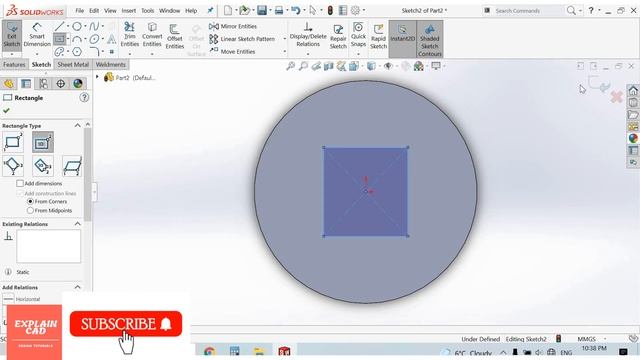Screen dimensions: 640x360
Task: Open Rectangle help question mark
Action: (x=84, y=98)
